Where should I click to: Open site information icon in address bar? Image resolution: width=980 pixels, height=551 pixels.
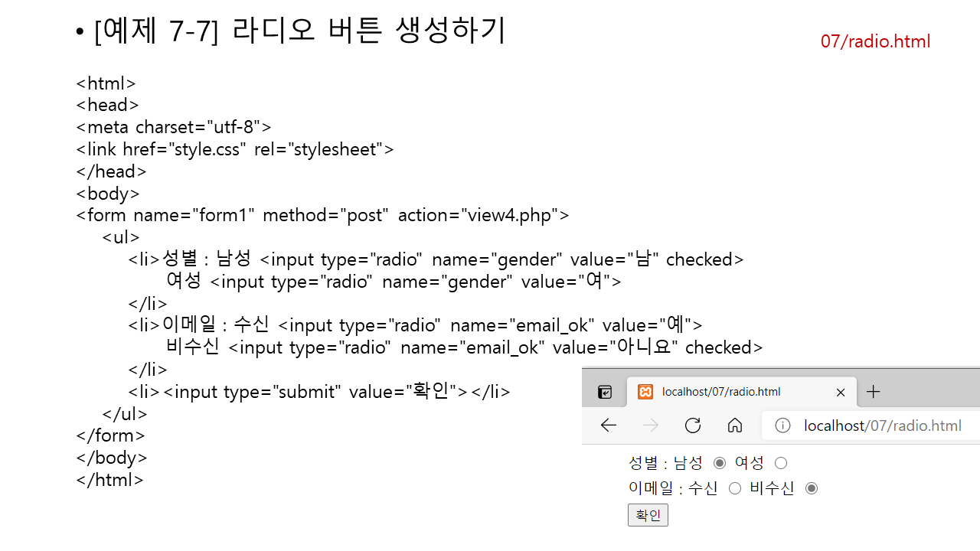(x=782, y=425)
